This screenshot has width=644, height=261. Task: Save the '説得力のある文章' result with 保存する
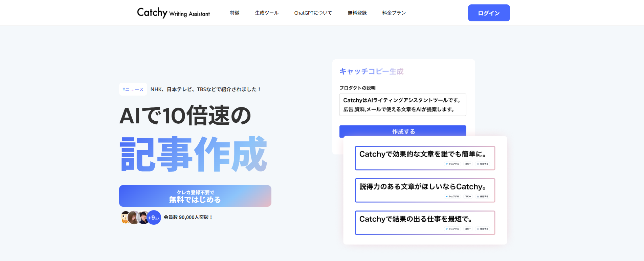[483, 196]
